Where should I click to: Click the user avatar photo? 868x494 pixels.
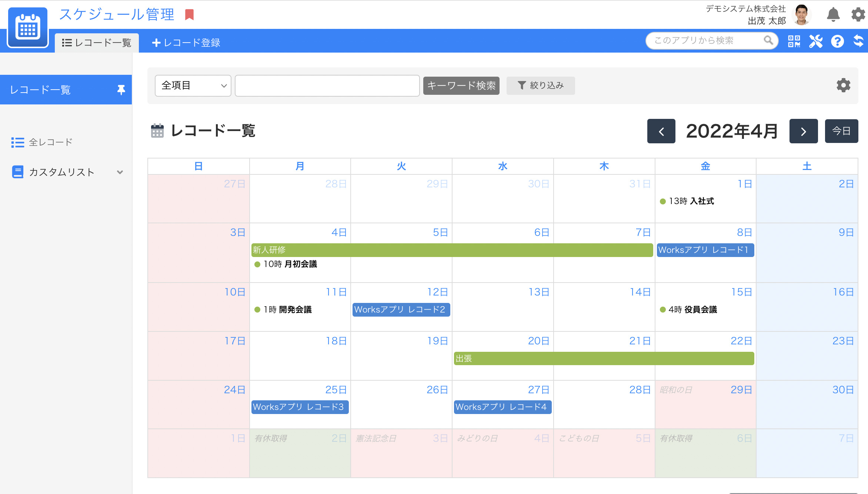tap(802, 15)
